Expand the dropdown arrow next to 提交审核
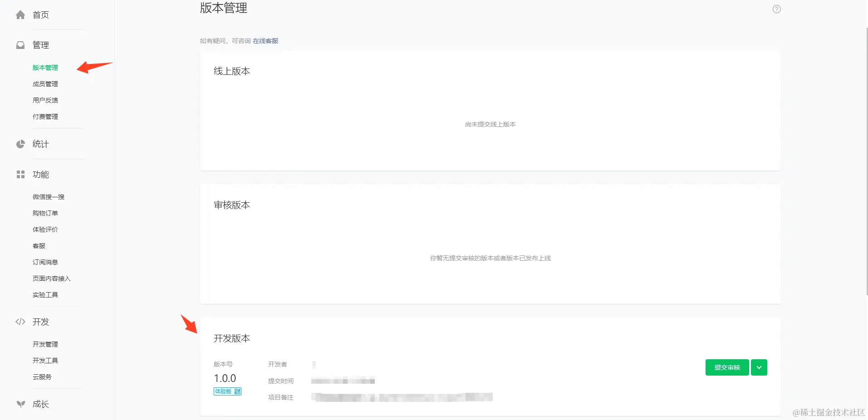868x420 pixels. 759,367
